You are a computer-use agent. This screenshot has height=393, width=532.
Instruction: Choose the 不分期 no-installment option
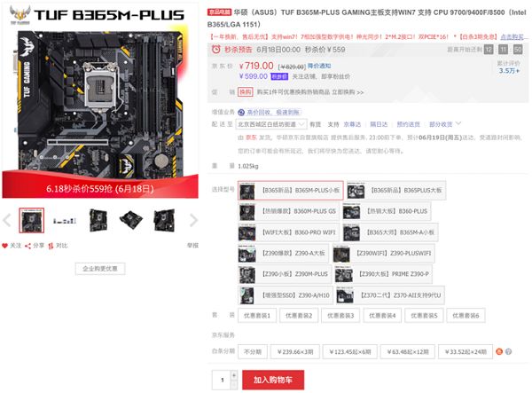(253, 352)
